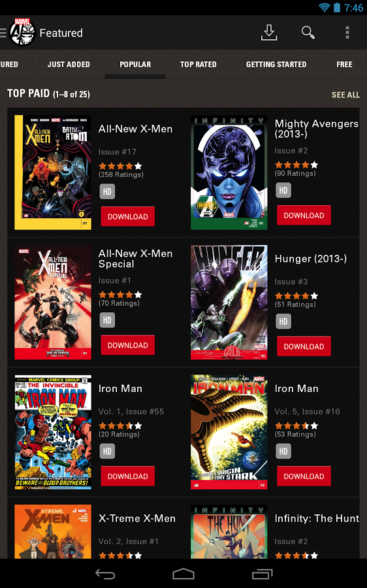The height and width of the screenshot is (588, 367).
Task: Tap HD badge for All-New X-Men #17
Action: (x=107, y=191)
